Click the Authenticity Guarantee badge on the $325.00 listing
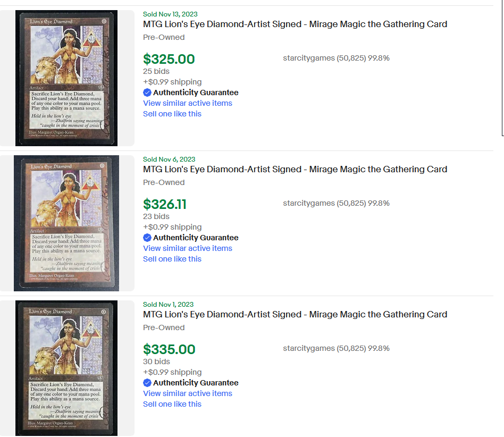Image resolution: width=504 pixels, height=437 pixels. coord(147,93)
